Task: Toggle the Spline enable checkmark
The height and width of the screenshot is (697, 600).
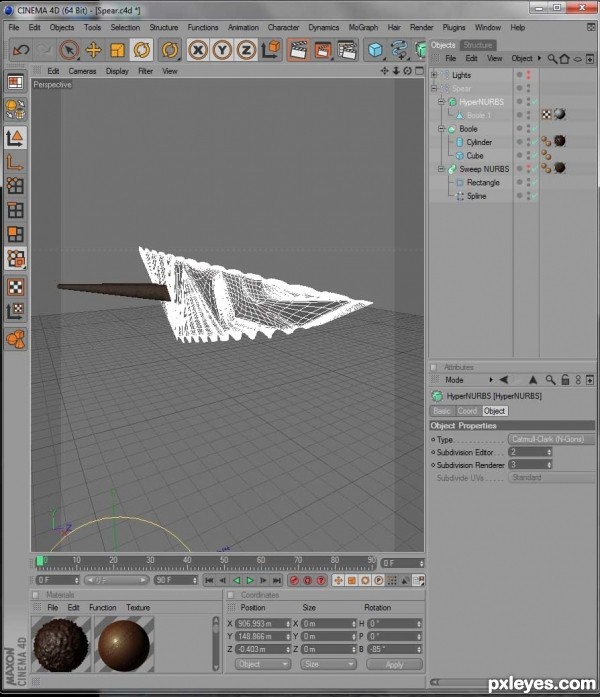Action: 535,196
